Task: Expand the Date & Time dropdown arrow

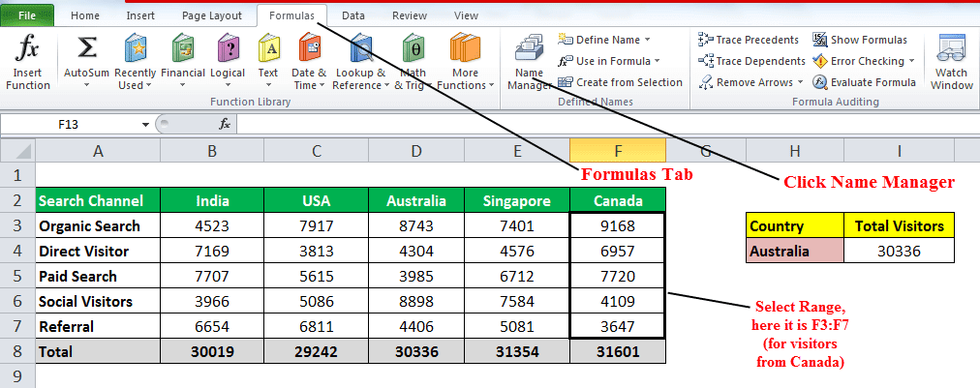Action: (x=322, y=85)
